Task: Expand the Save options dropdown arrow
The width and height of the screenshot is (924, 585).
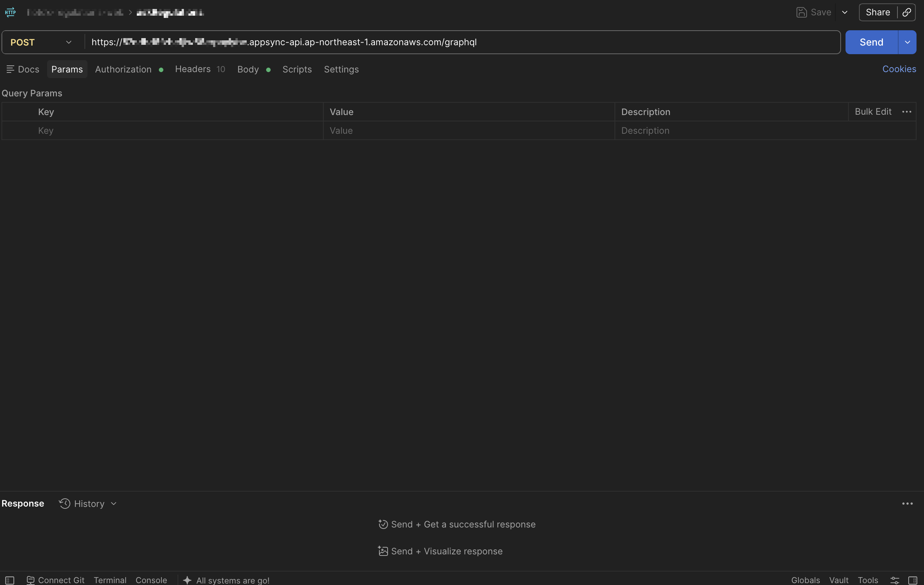Action: coord(844,12)
